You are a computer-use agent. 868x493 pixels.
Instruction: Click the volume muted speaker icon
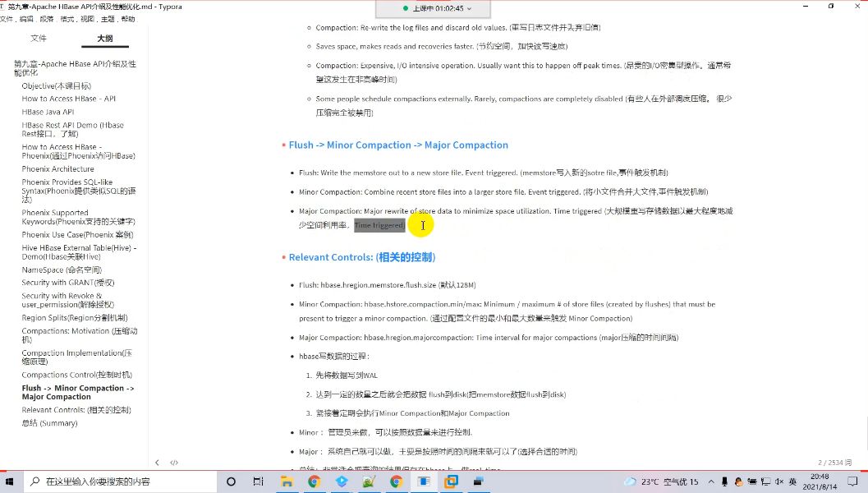(x=778, y=482)
